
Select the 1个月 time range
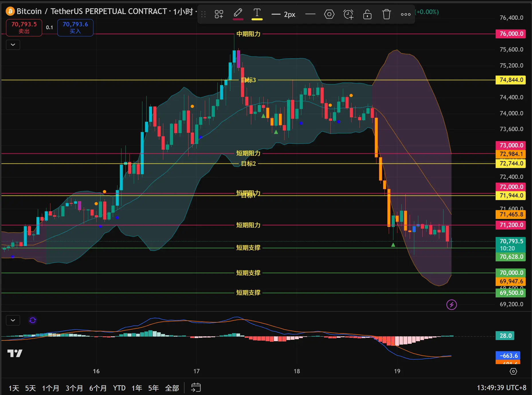[x=50, y=388]
